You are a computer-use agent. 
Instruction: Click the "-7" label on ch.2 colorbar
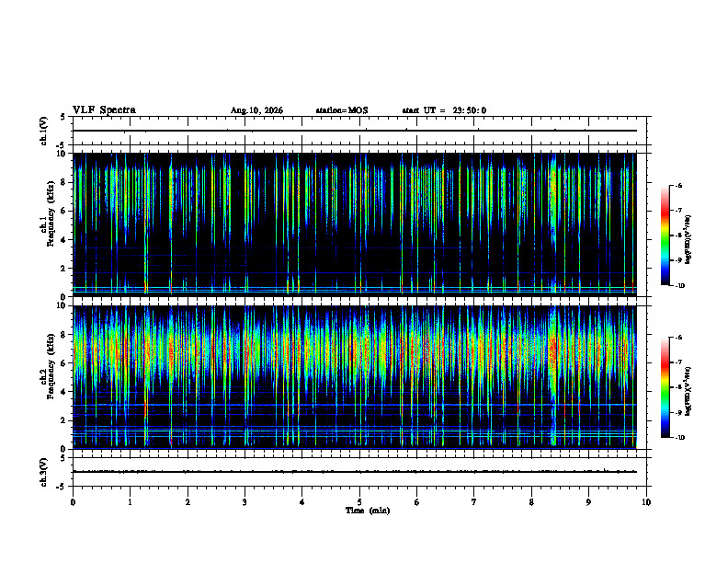tap(679, 362)
